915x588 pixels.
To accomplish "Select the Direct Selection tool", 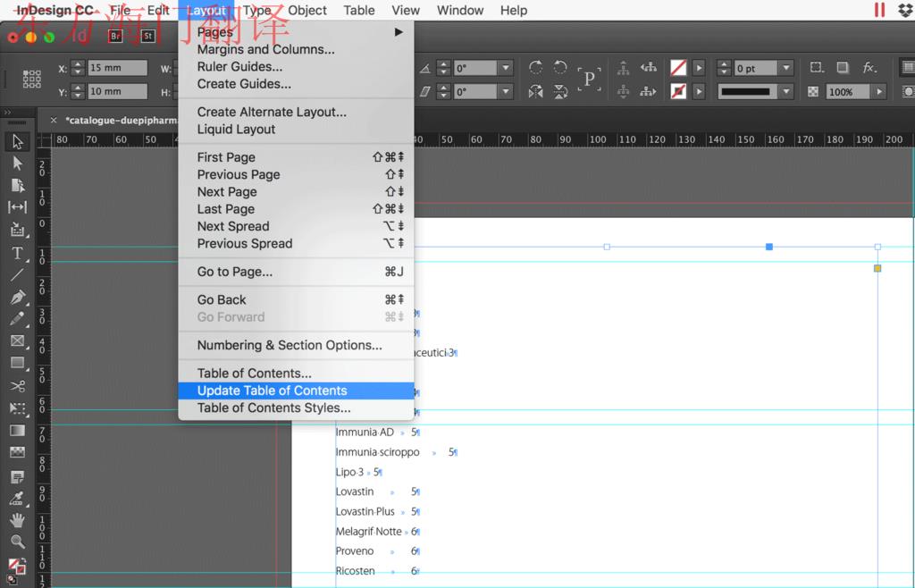I will [18, 164].
